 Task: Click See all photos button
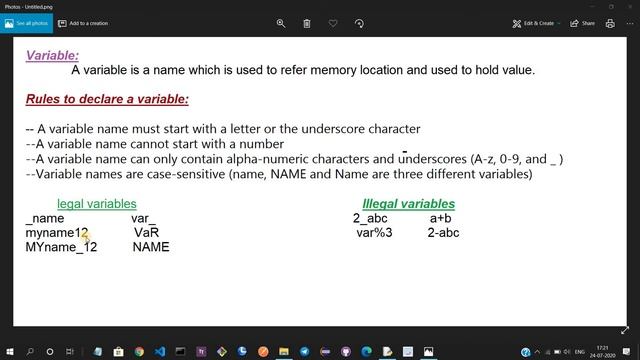tap(27, 23)
